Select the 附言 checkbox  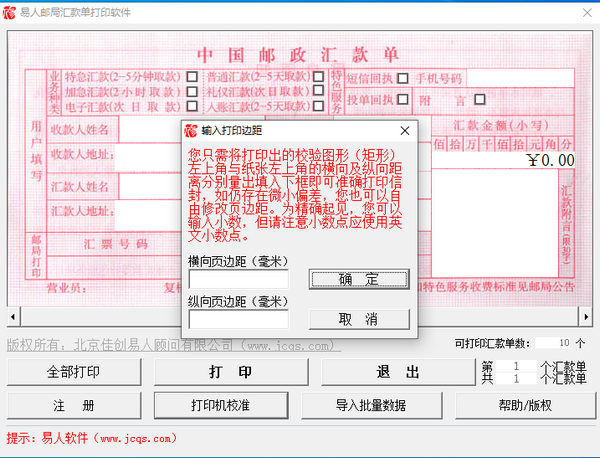pyautogui.click(x=481, y=99)
